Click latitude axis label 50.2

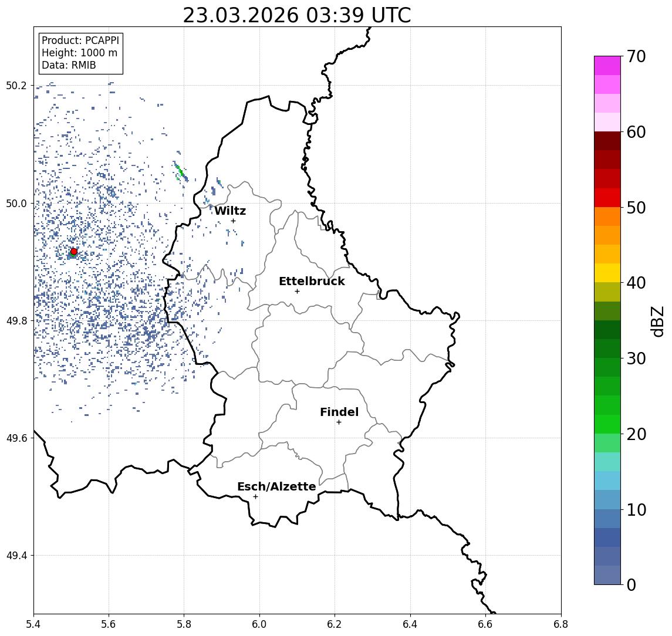click(16, 85)
